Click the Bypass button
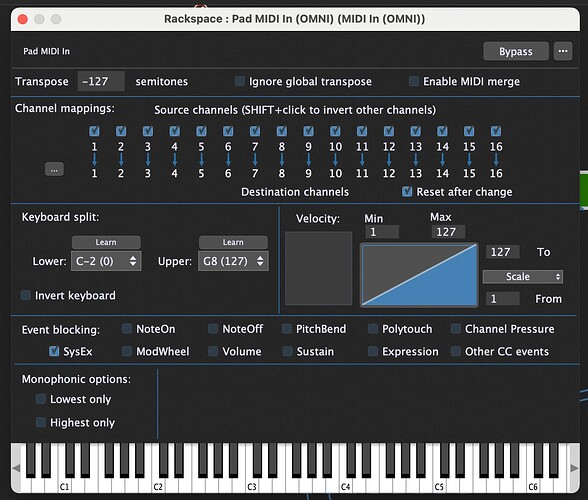Image resolution: width=588 pixels, height=500 pixels. tap(516, 51)
